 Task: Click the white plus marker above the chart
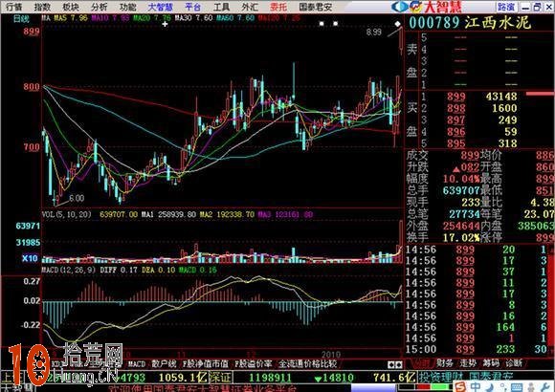click(165, 24)
